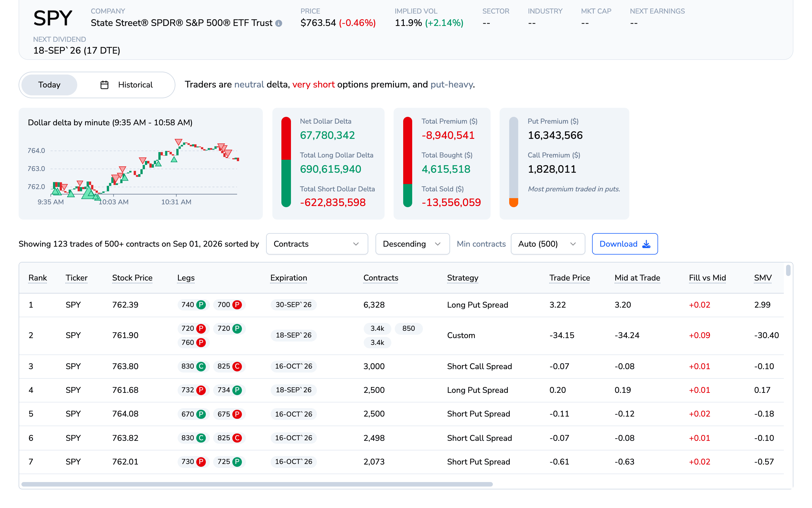Click the 830 C leg badge in row 6
812x508 pixels.
click(193, 438)
